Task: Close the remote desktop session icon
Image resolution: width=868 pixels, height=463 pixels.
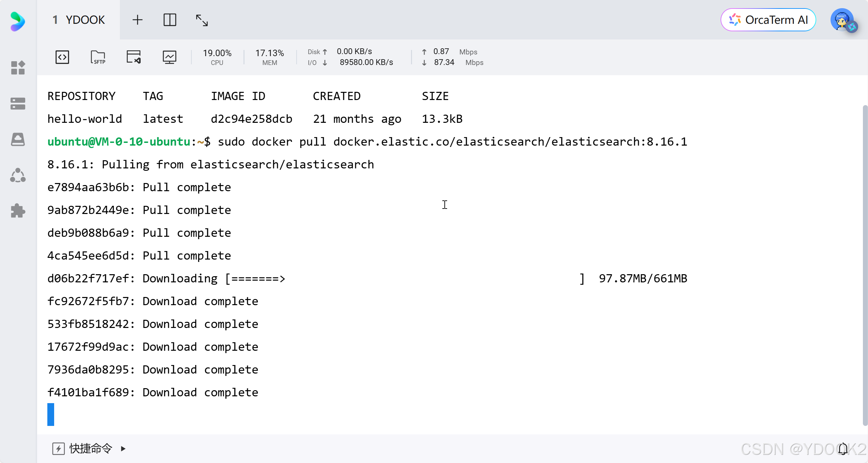Action: point(134,57)
